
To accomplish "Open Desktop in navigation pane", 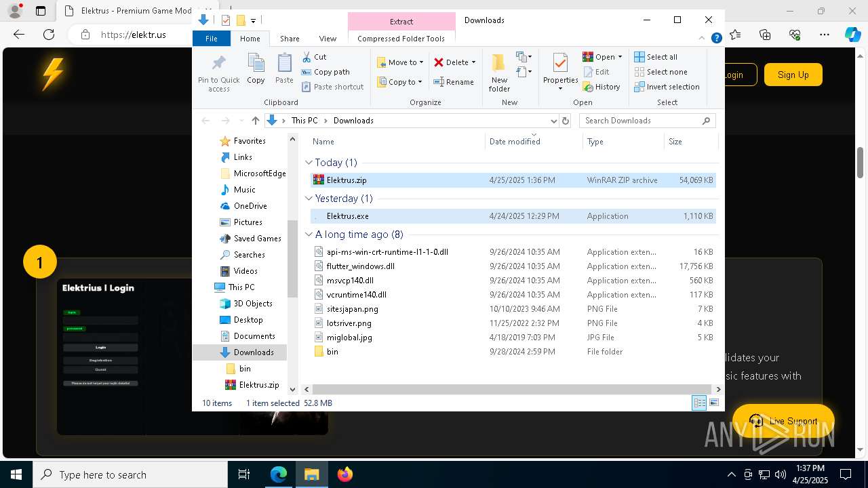I will pos(248,320).
